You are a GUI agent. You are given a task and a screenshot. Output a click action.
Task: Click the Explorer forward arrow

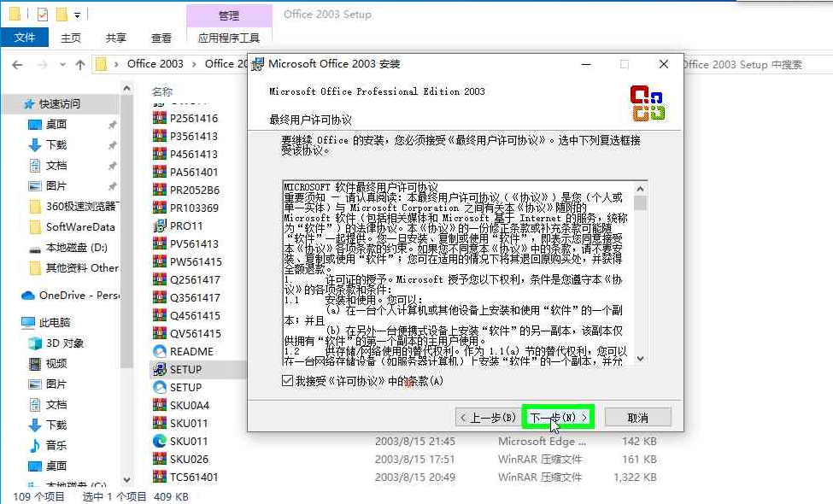coord(42,65)
